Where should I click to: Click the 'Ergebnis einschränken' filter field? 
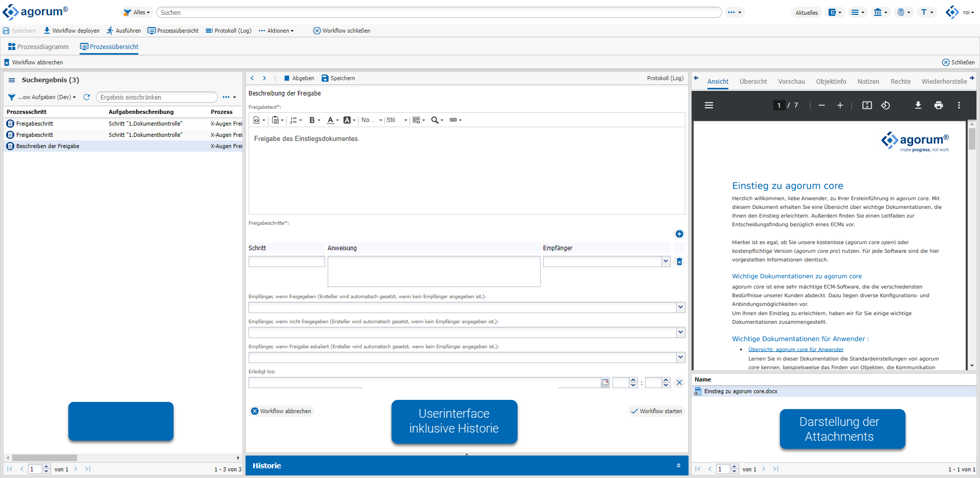[157, 97]
